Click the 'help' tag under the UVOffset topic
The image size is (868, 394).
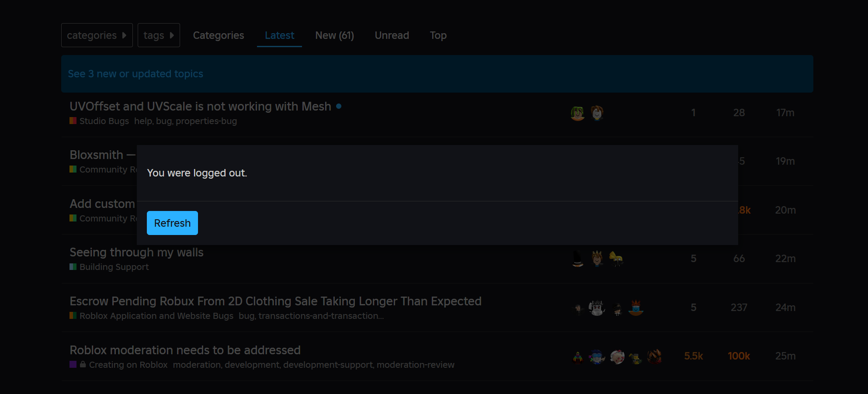click(x=143, y=121)
